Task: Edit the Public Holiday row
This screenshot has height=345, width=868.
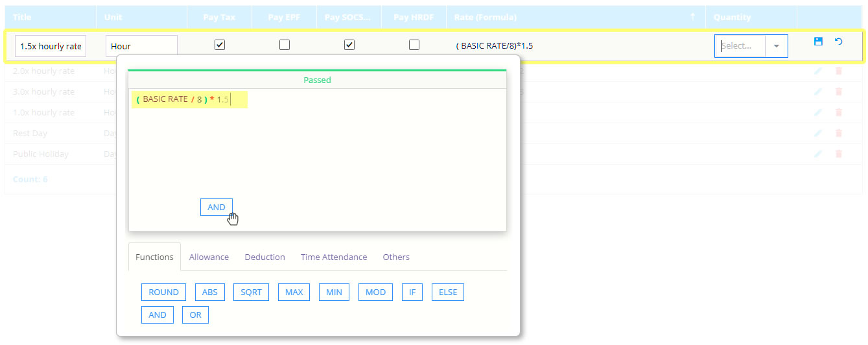Action: tap(818, 154)
